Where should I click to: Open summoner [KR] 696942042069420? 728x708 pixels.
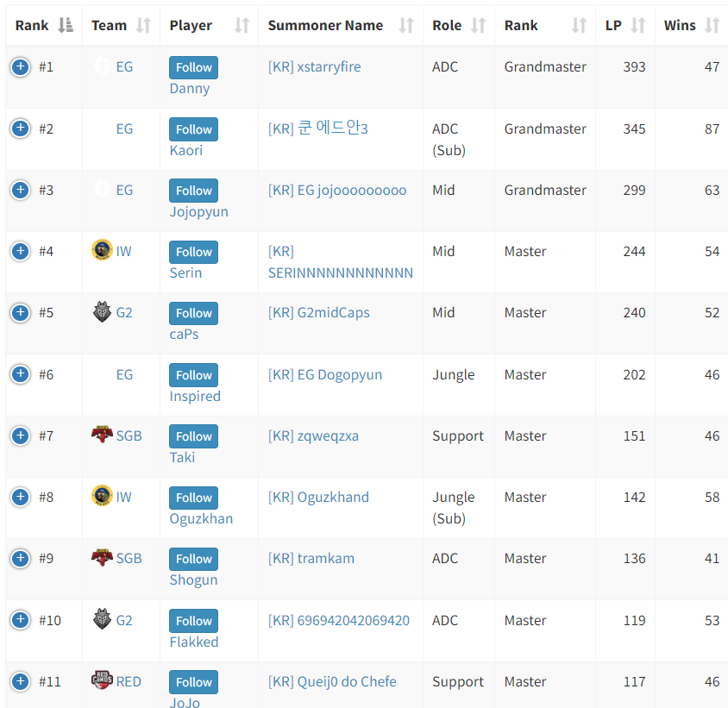tap(338, 620)
